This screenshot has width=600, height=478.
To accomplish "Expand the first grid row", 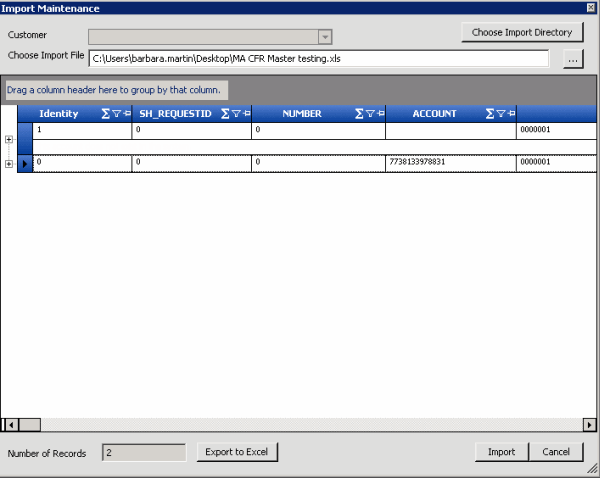I will tap(9, 139).
